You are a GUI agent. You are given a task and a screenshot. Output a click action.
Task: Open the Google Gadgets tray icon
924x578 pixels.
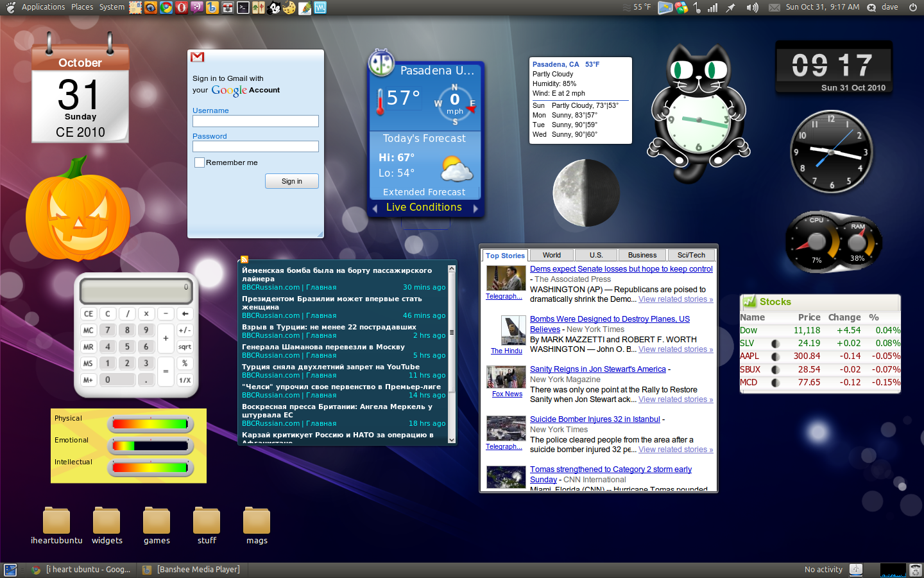pos(681,8)
